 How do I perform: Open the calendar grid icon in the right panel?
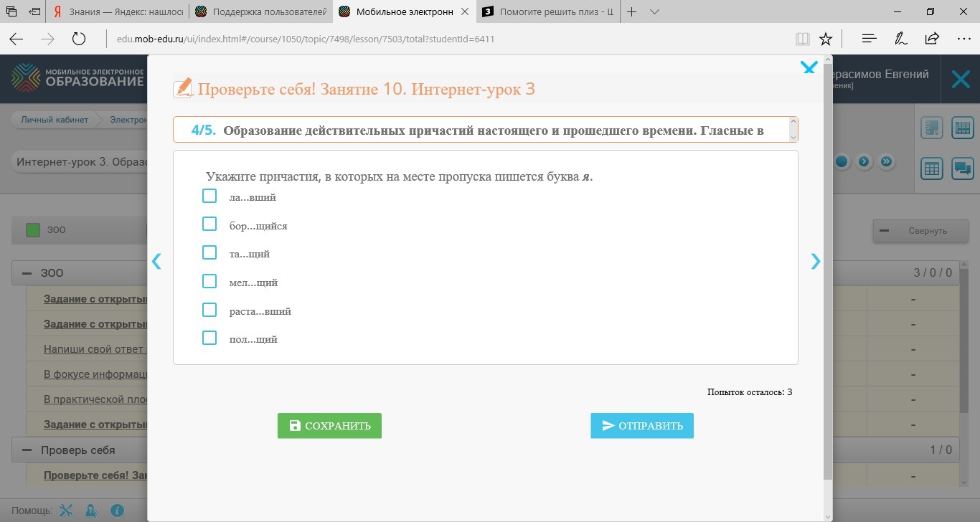click(x=932, y=169)
